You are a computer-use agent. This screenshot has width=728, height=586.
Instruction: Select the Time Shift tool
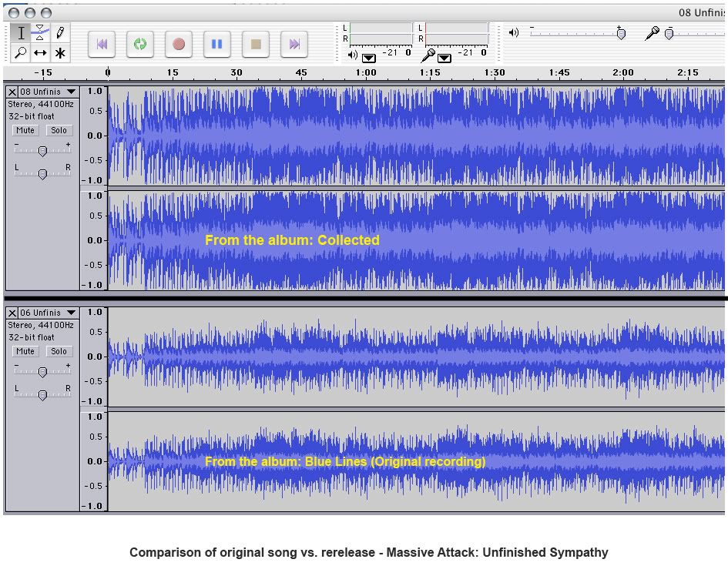(40, 53)
